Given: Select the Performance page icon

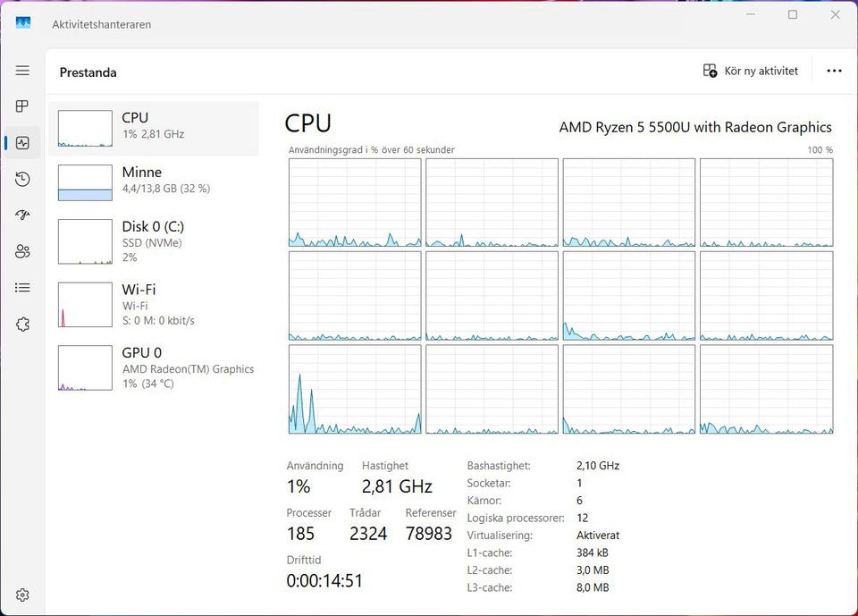Looking at the screenshot, I should coord(22,143).
